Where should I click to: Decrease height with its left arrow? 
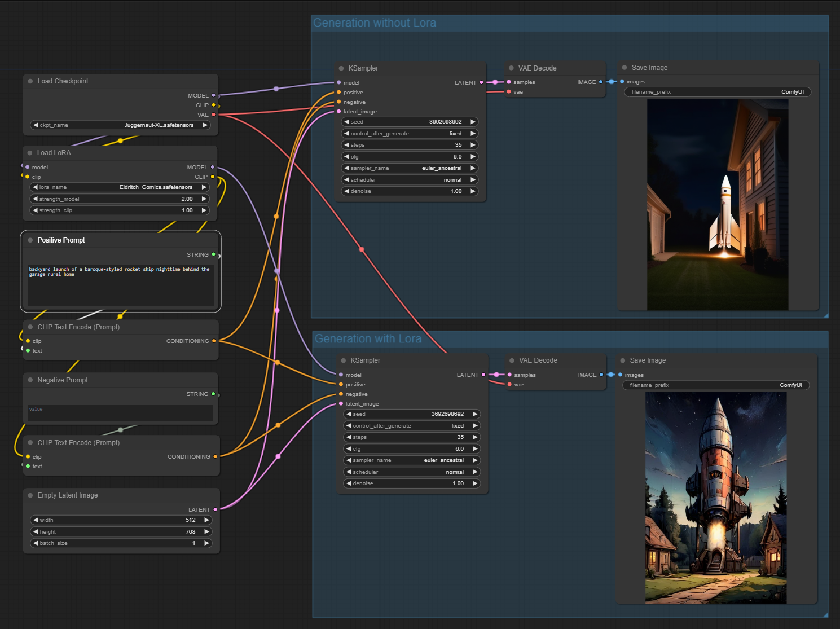[x=36, y=532]
